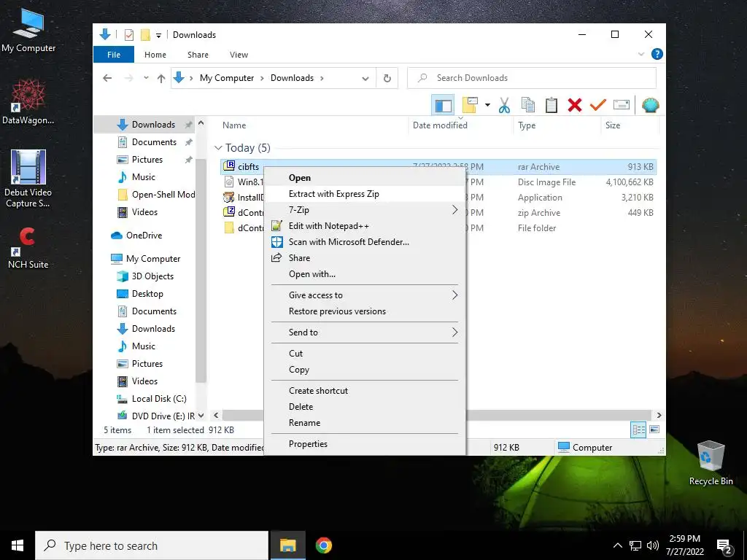This screenshot has height=560, width=747.
Task: Switch to Large icons view button
Action: (x=654, y=430)
